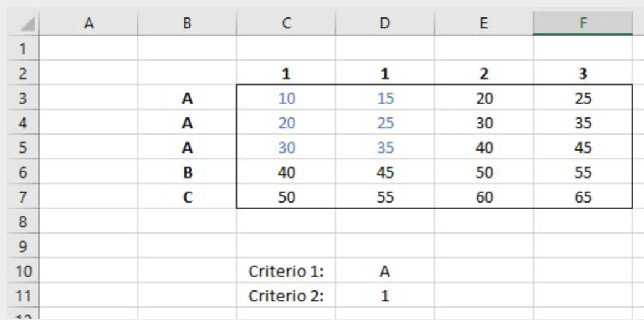Click cell D10 with value A
The height and width of the screenshot is (320, 644).
384,271
